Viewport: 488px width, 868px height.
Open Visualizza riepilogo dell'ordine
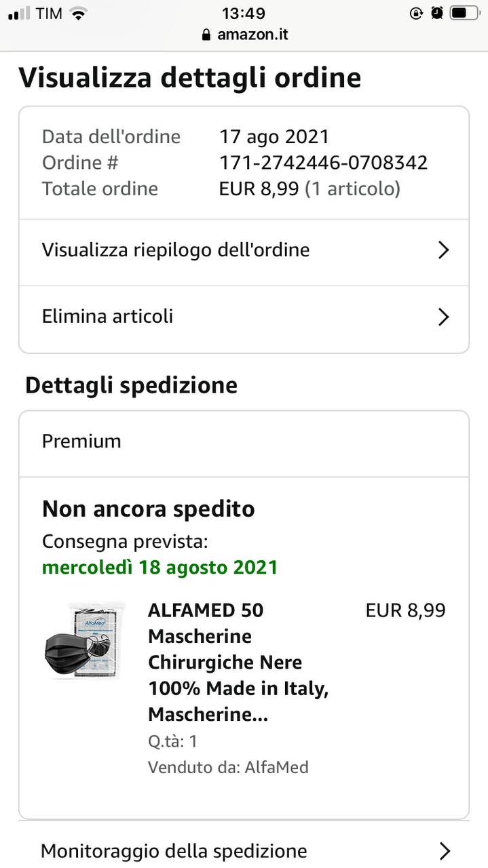(x=244, y=250)
